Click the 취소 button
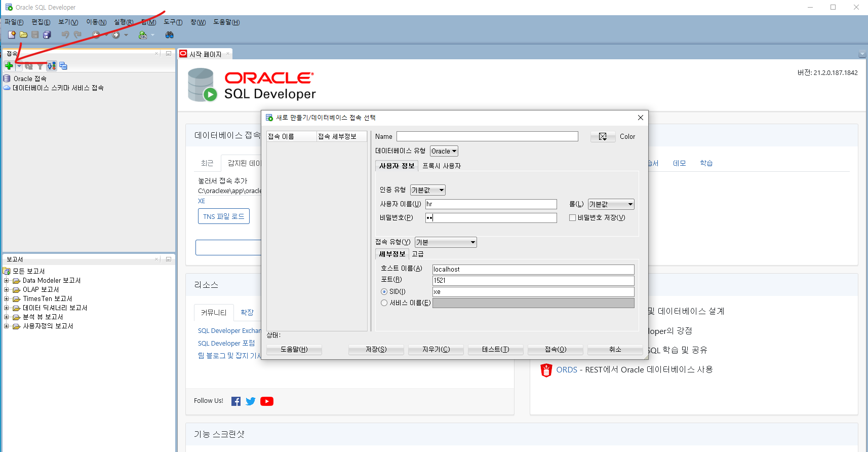The width and height of the screenshot is (868, 452). point(615,350)
